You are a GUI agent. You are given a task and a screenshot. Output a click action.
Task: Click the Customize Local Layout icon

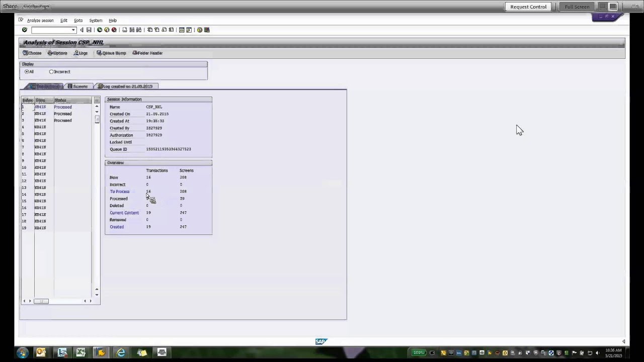tap(207, 30)
